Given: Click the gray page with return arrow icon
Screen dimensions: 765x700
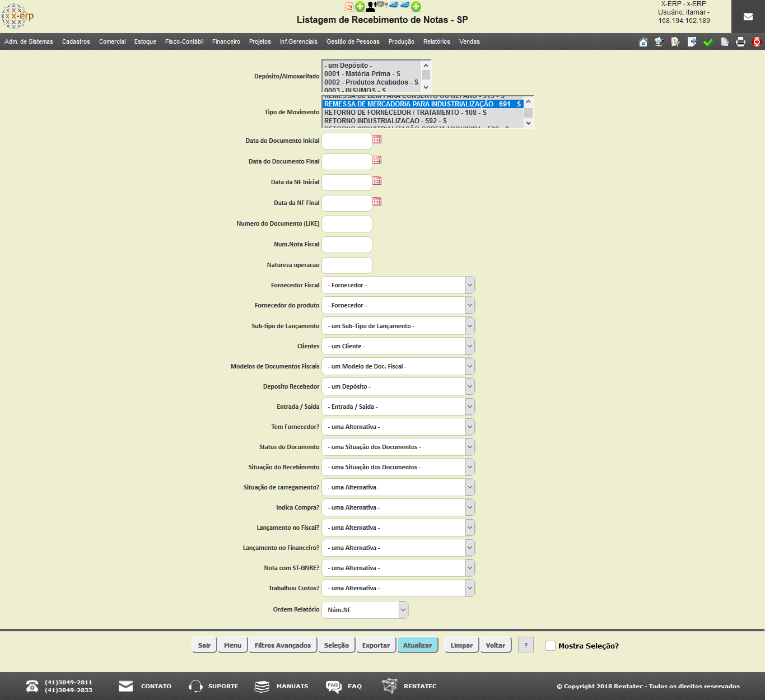Looking at the screenshot, I should click(x=724, y=42).
